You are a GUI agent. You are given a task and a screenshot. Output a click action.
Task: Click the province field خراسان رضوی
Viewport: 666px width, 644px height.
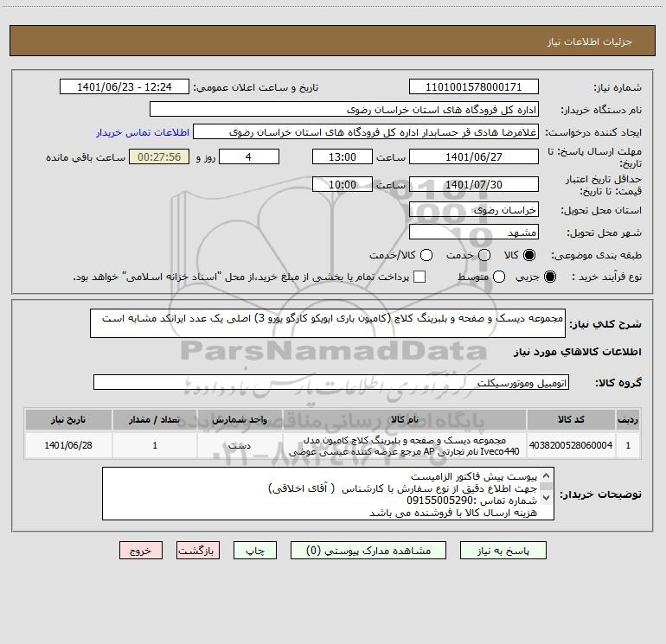[474, 210]
